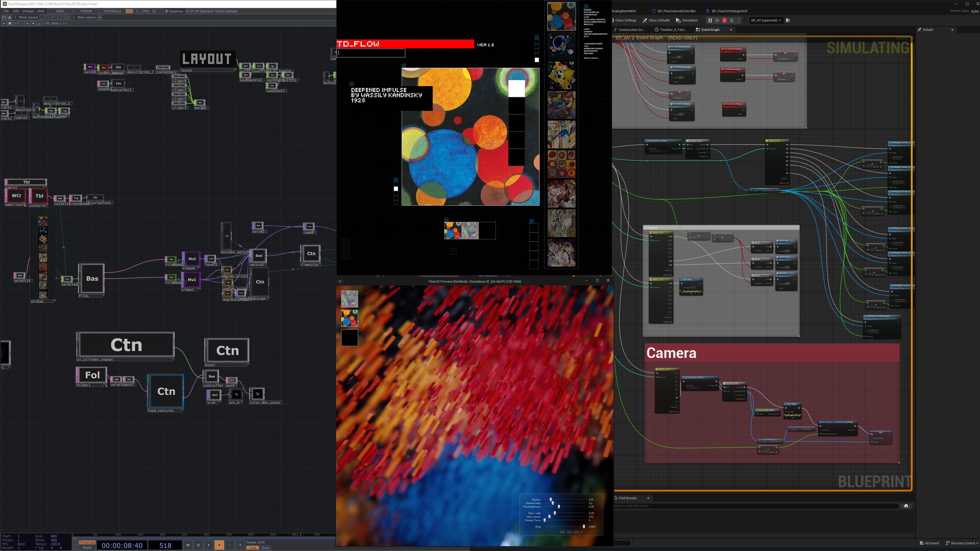
Task: Pause the Unreal simulation
Action: (710, 20)
